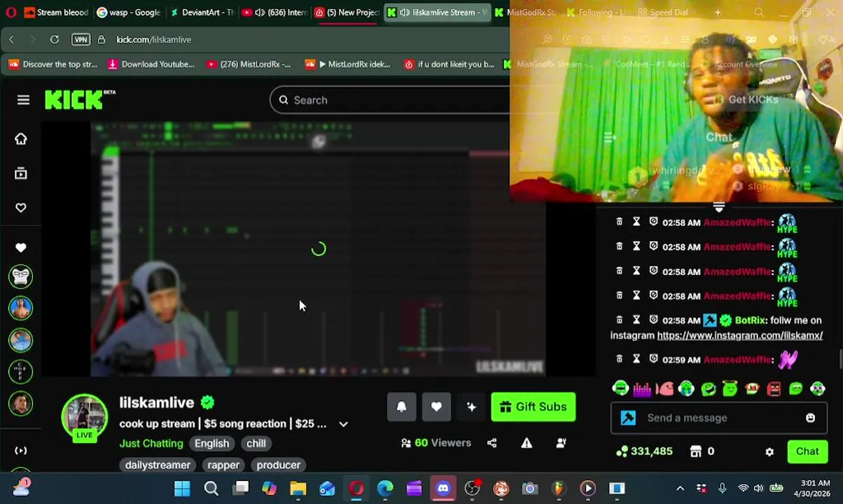
Task: Open chat settings gear icon
Action: 769,451
